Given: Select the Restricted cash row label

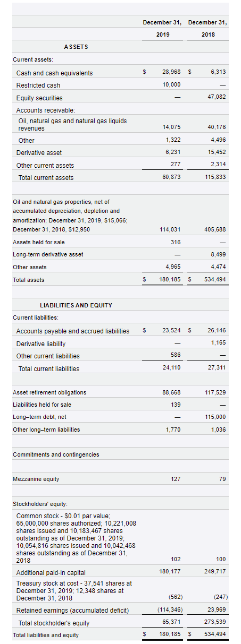Looking at the screenshot, I should (x=38, y=85).
